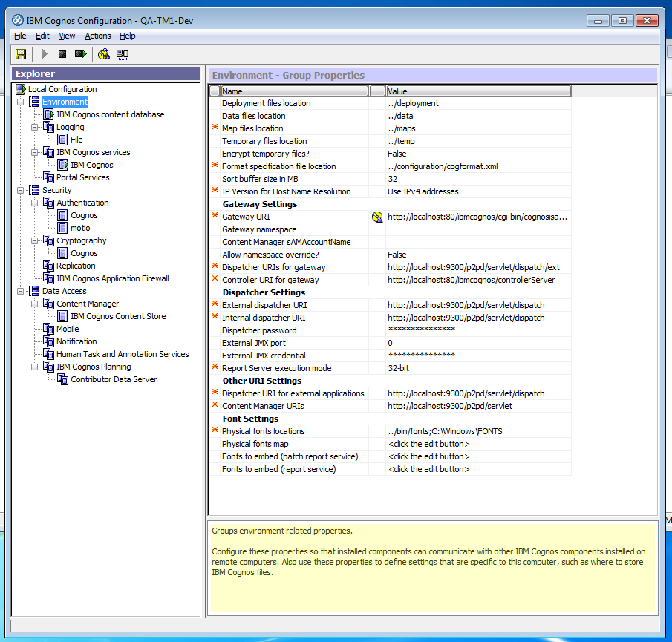Collapse the Environment tree node
The image size is (672, 642).
(x=20, y=102)
